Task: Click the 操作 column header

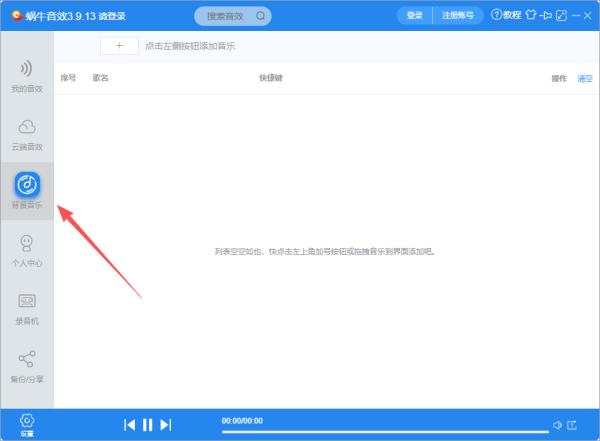Action: (559, 79)
